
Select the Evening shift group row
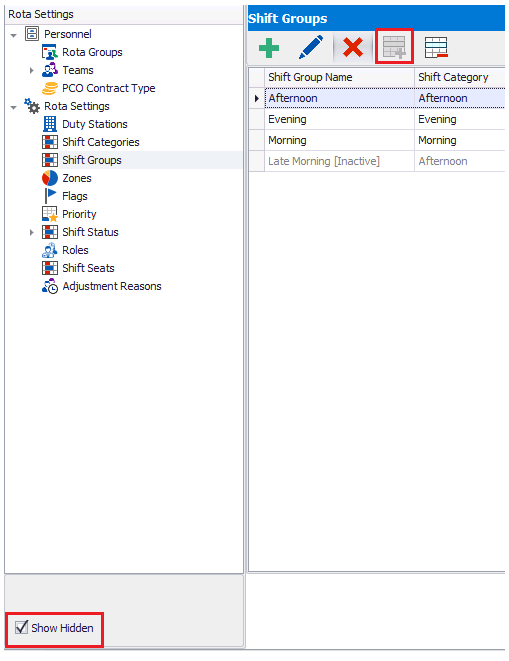pos(377,119)
